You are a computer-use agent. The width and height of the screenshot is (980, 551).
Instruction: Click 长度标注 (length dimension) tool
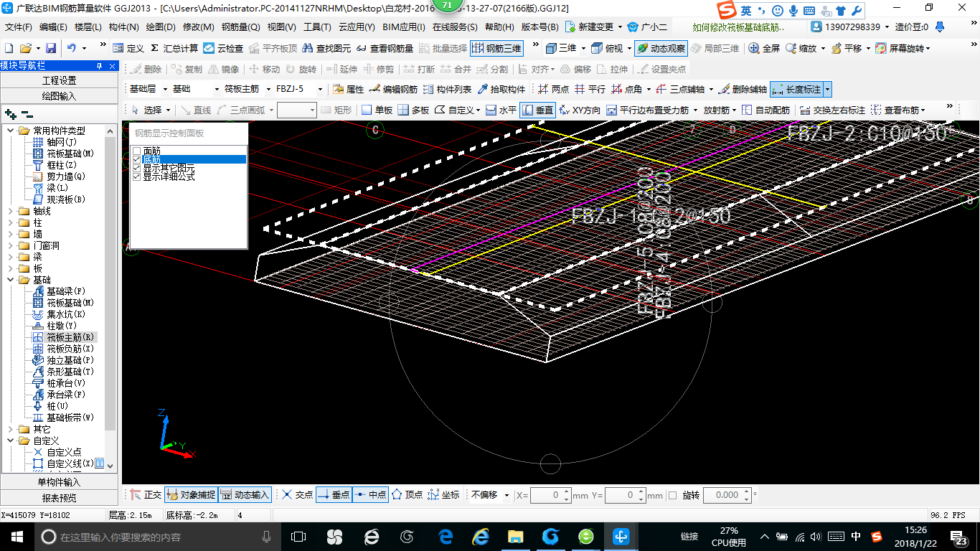click(x=796, y=90)
